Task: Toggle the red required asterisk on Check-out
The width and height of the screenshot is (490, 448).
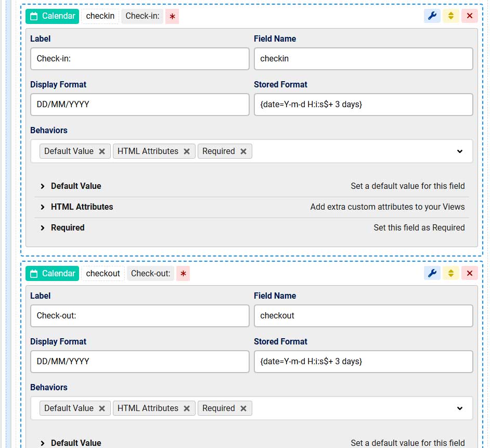Action: pos(183,274)
